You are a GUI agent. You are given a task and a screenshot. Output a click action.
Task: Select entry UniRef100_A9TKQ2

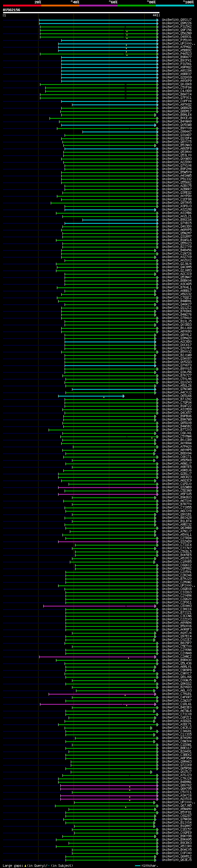click(x=176, y=104)
